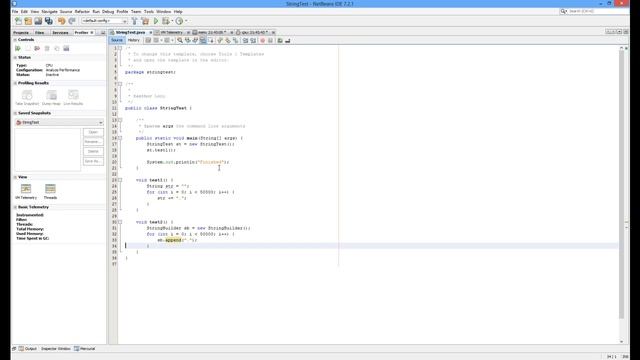The height and width of the screenshot is (360, 640).
Task: Switch to the Projects tab
Action: tap(21, 32)
